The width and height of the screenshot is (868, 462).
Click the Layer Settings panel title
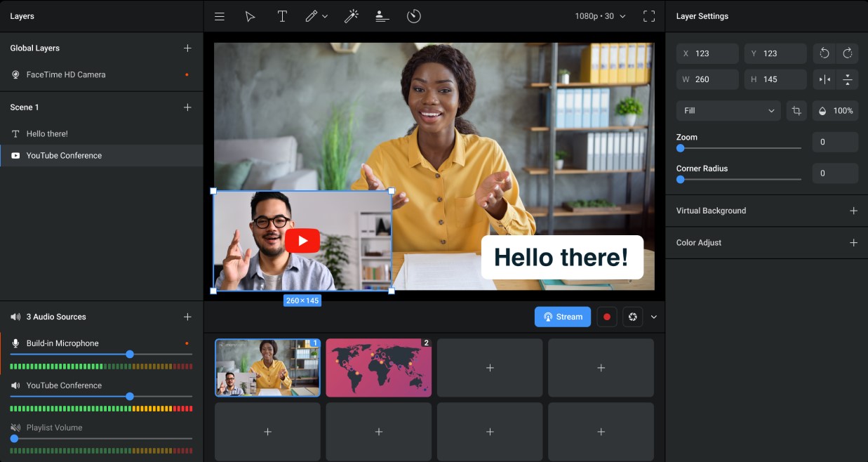[x=702, y=16]
